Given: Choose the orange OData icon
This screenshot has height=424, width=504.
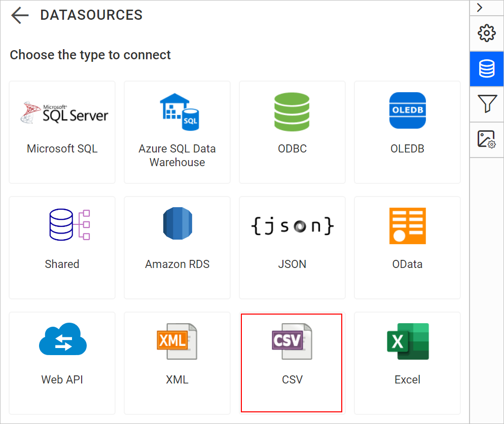Looking at the screenshot, I should pyautogui.click(x=407, y=225).
